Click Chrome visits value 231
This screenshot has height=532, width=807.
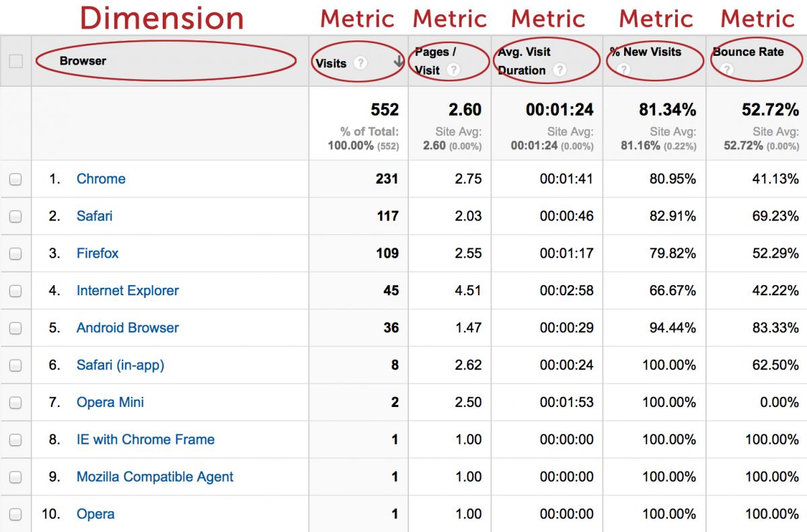(x=387, y=179)
